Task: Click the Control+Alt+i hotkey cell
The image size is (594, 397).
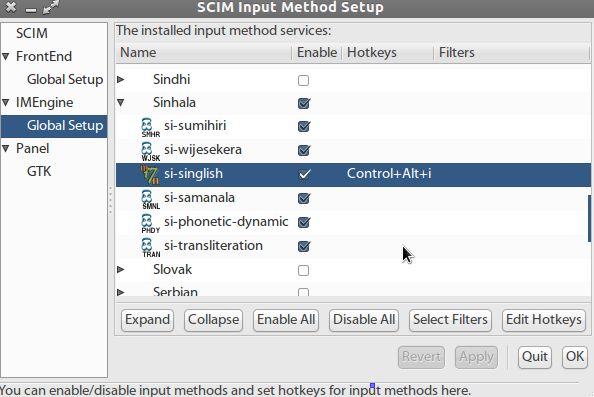Action: (389, 174)
